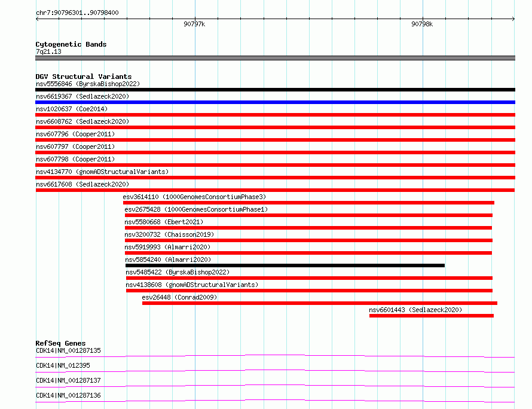This screenshot has height=409, width=532.
Task: Click the red bar under nsv607796
Action: point(275,140)
